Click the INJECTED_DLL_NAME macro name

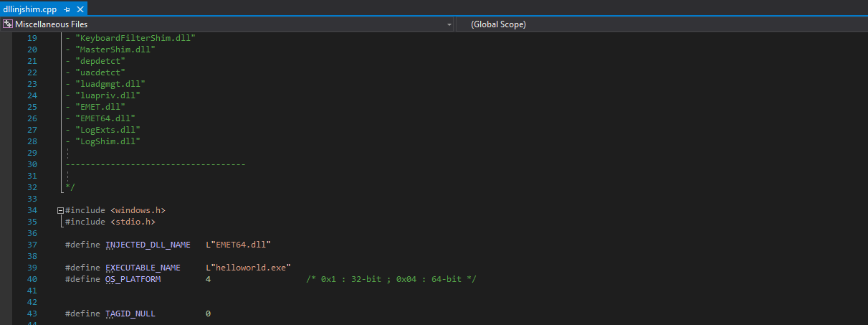point(148,245)
